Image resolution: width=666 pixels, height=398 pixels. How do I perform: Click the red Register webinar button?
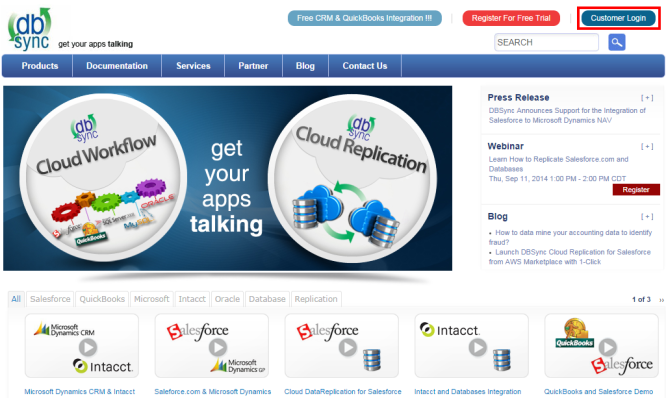click(636, 190)
